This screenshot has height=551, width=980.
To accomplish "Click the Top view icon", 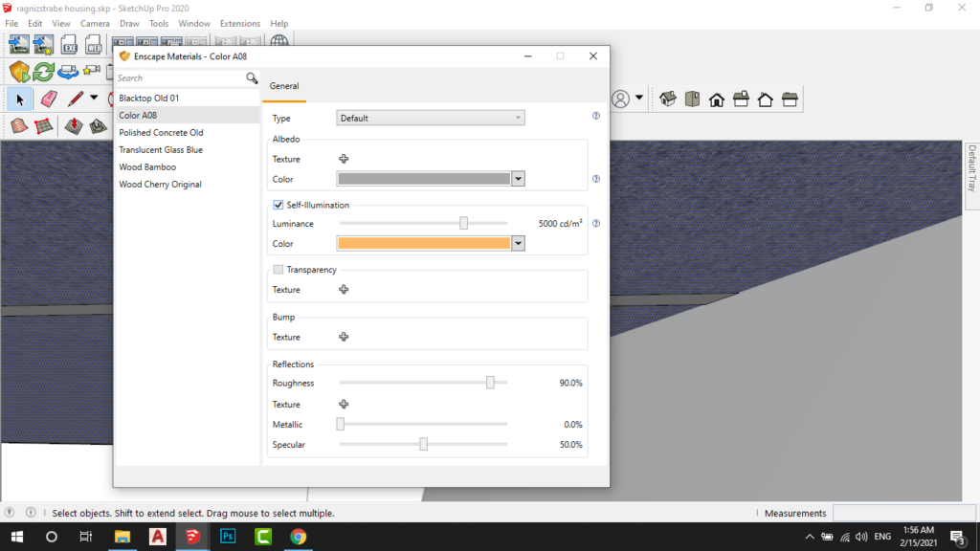I will click(692, 99).
